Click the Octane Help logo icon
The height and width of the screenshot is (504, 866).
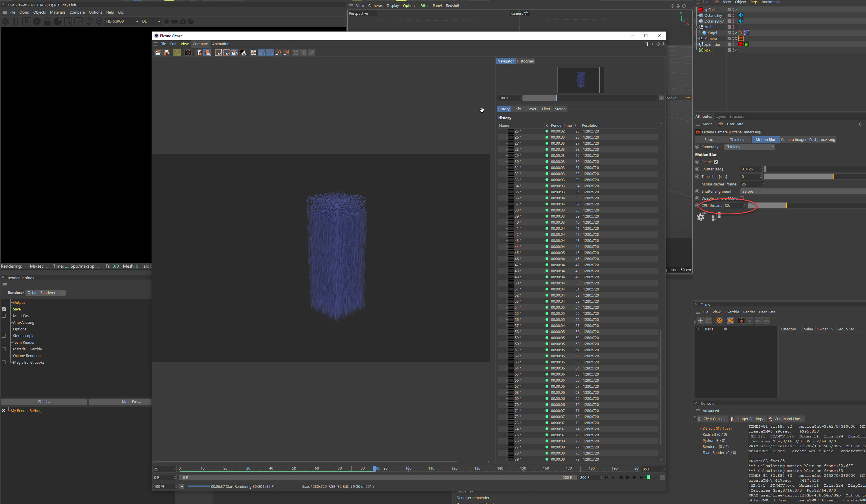(701, 217)
